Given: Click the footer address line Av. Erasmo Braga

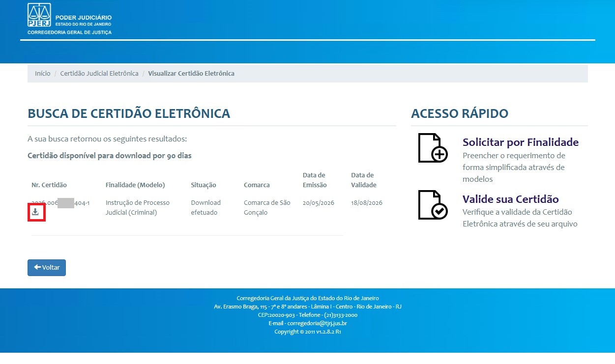Looking at the screenshot, I should [308, 307].
